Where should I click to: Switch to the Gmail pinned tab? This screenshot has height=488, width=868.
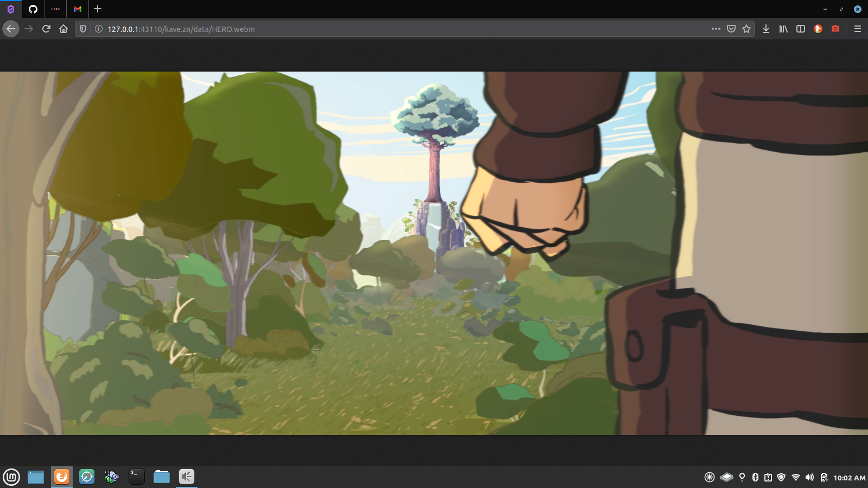click(x=77, y=9)
